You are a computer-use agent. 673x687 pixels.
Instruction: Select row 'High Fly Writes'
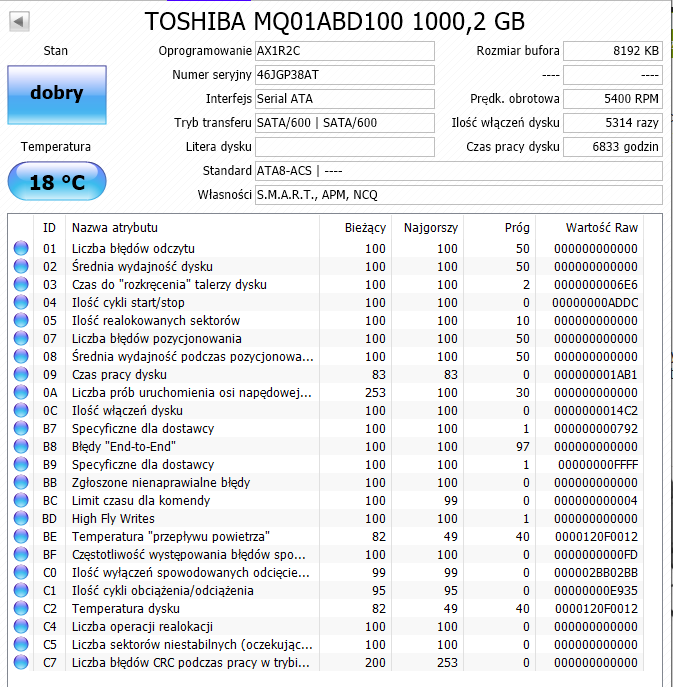pos(326,518)
